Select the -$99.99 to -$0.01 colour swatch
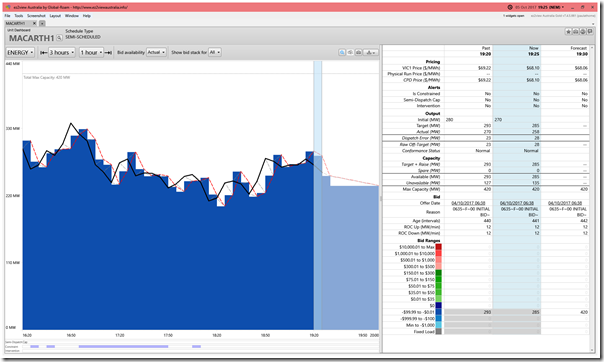This screenshot has height=362, width=604. tap(438, 312)
